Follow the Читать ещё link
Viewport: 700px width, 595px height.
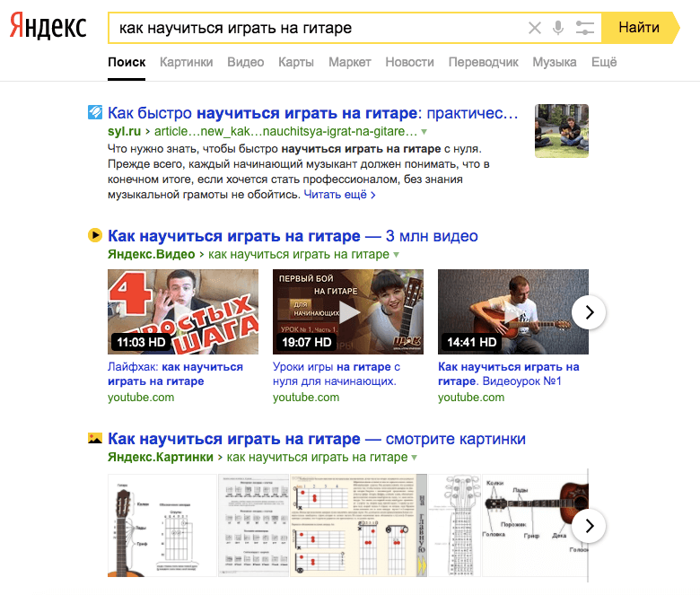point(339,194)
